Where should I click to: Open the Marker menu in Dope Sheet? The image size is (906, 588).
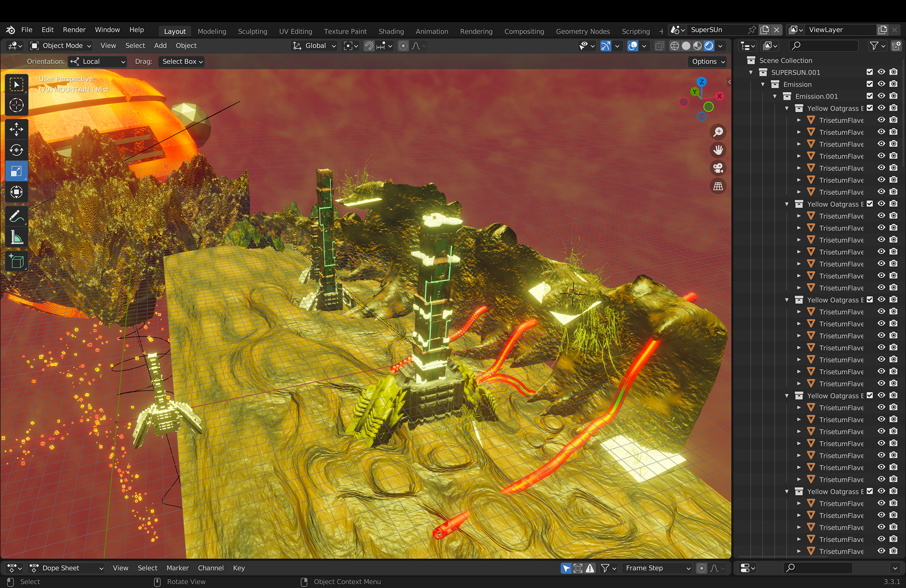177,568
